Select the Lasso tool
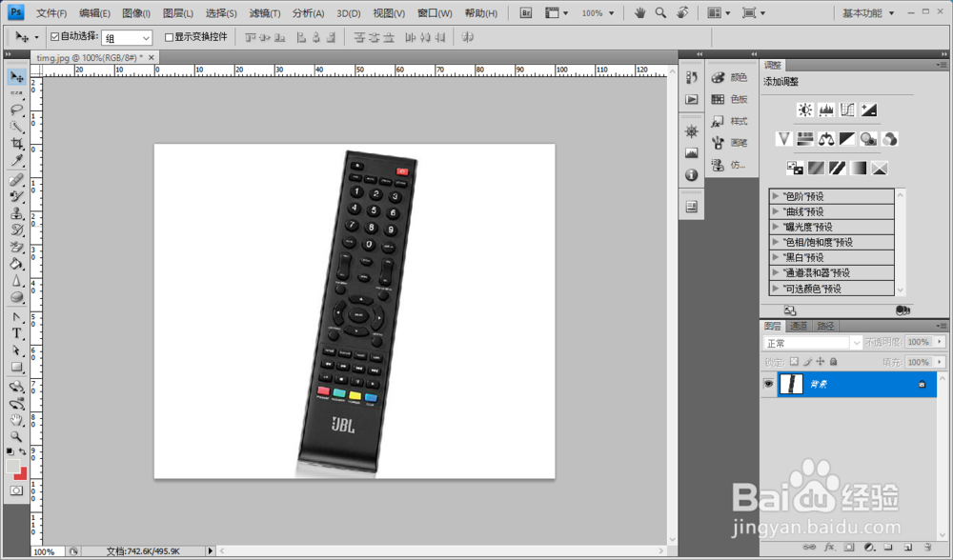 tap(16, 110)
